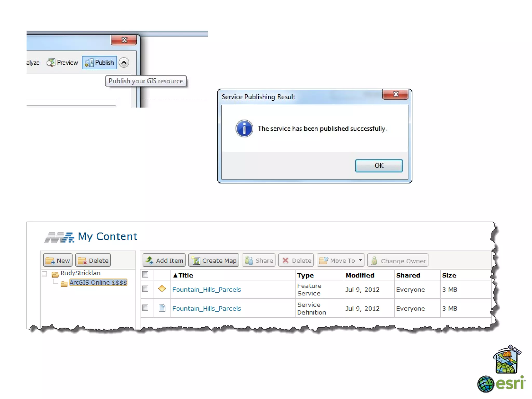Screen dimensions: 532x399
Task: Click the New folder button
Action: pyautogui.click(x=58, y=261)
